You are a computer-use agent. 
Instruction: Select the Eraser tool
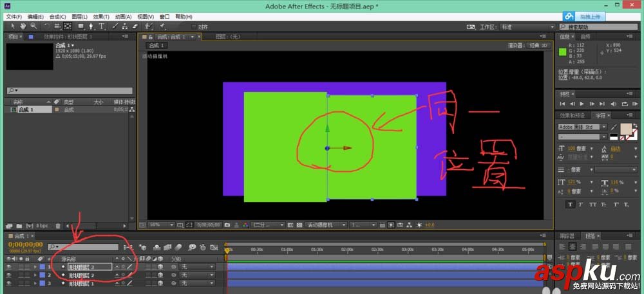pos(135,26)
